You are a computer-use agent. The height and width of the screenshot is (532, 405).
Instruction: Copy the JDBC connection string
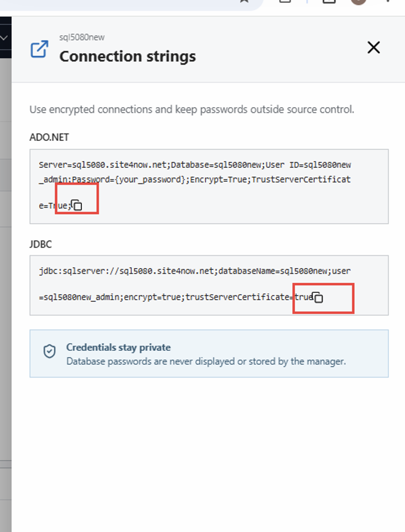tap(317, 297)
